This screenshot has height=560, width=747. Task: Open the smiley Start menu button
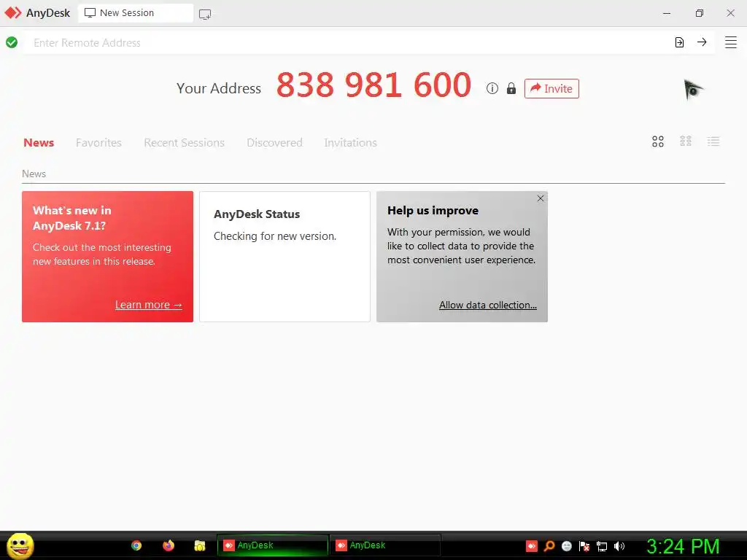(x=20, y=545)
